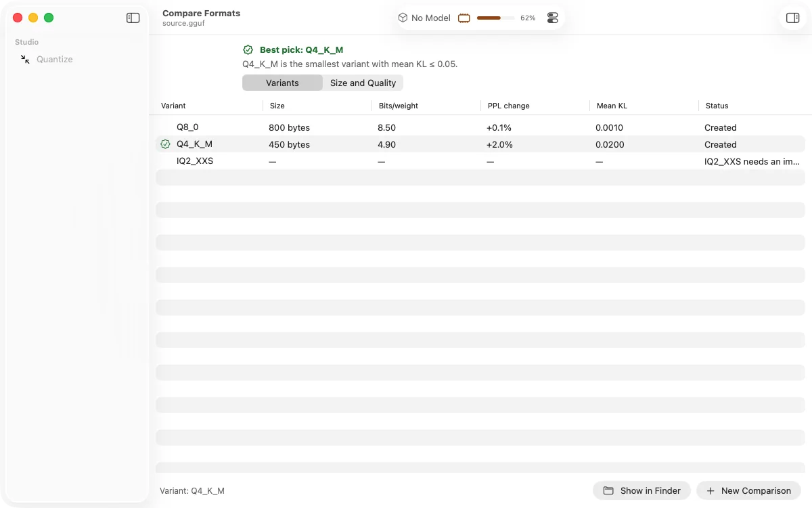
Task: Open the No Model selector
Action: pos(424,18)
